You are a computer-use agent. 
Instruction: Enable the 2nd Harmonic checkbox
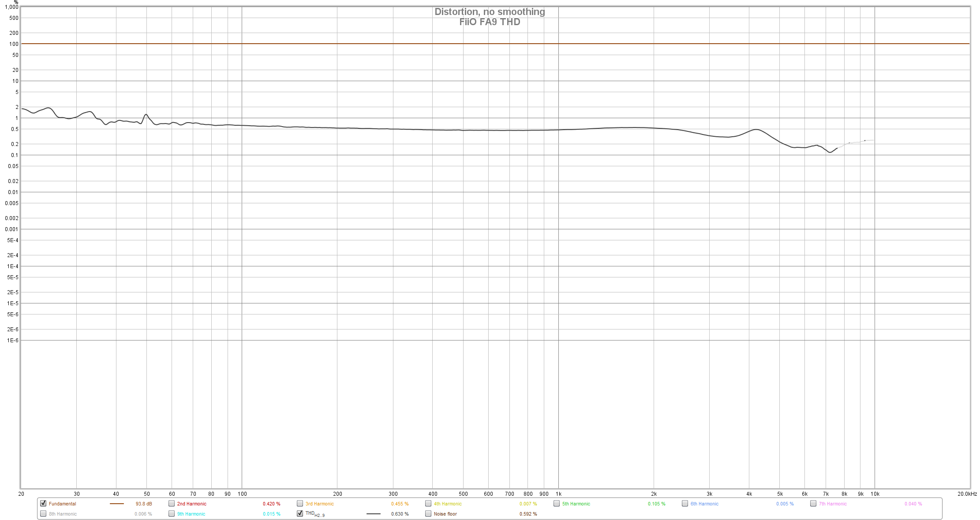(x=172, y=503)
